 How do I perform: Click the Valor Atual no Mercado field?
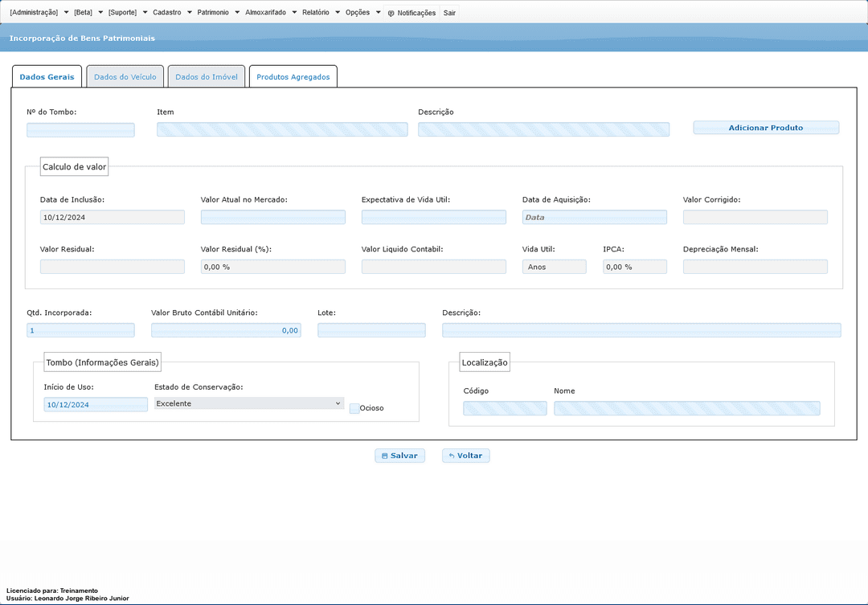[x=273, y=217]
